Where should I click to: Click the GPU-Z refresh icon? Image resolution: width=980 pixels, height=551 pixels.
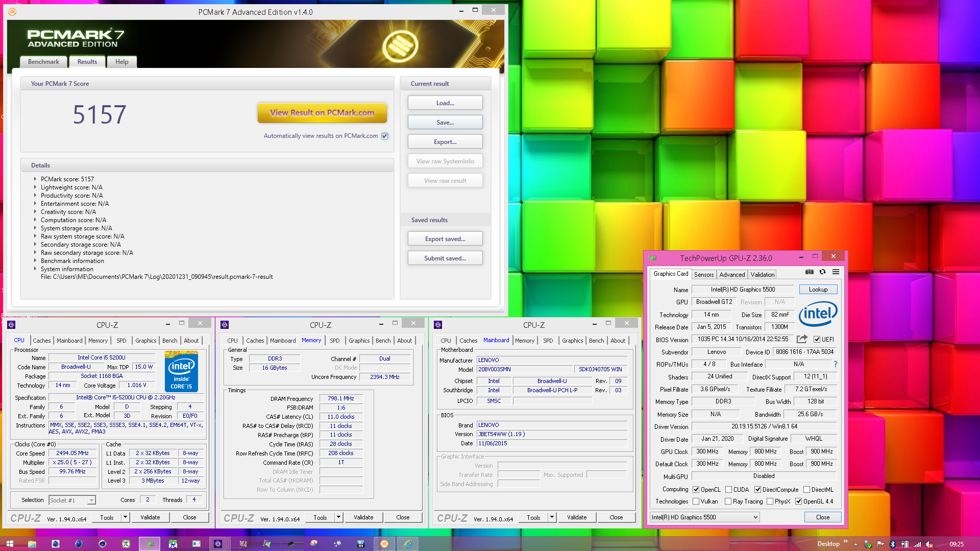[822, 272]
